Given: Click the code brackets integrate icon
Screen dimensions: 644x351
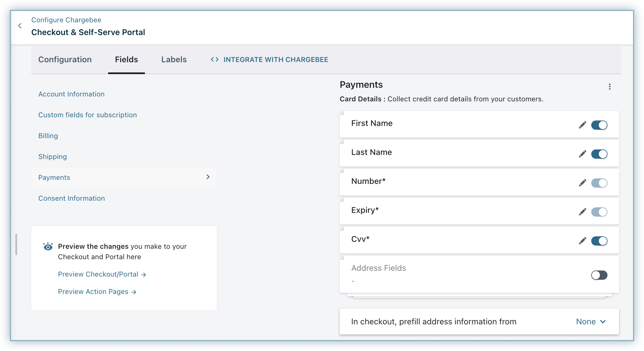Looking at the screenshot, I should (x=214, y=59).
